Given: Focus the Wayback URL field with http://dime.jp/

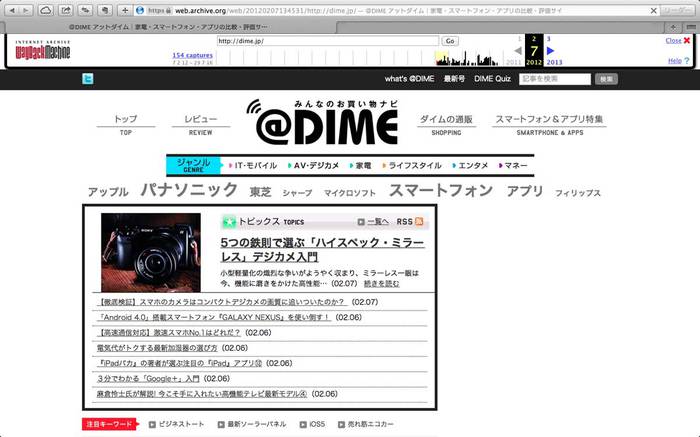Looking at the screenshot, I should (328, 41).
